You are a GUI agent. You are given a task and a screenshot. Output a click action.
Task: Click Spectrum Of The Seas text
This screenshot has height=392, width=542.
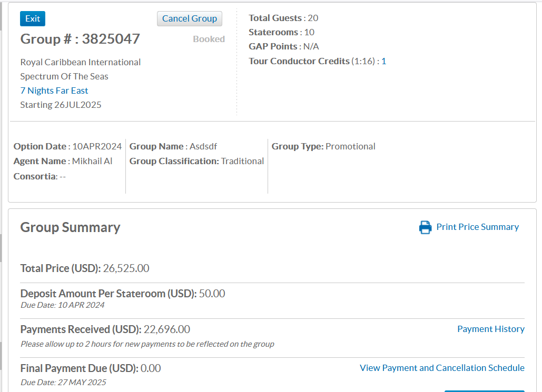pos(64,76)
